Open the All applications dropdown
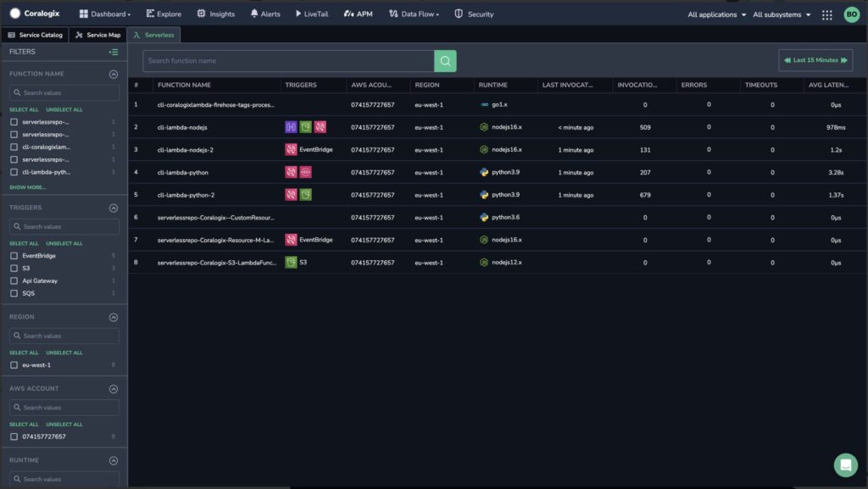 click(x=717, y=14)
